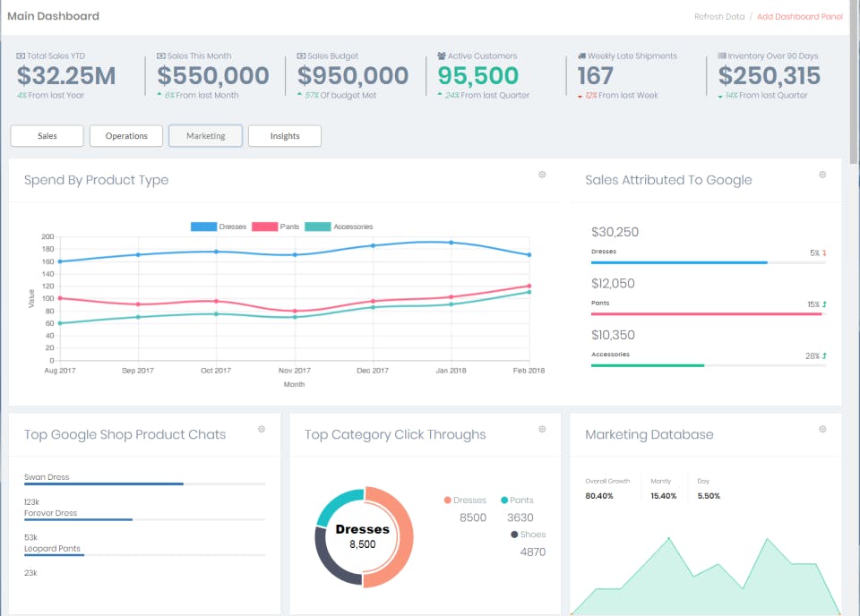The height and width of the screenshot is (616, 860).
Task: Click the Top Google Shop Product Chats gear
Action: 262,430
